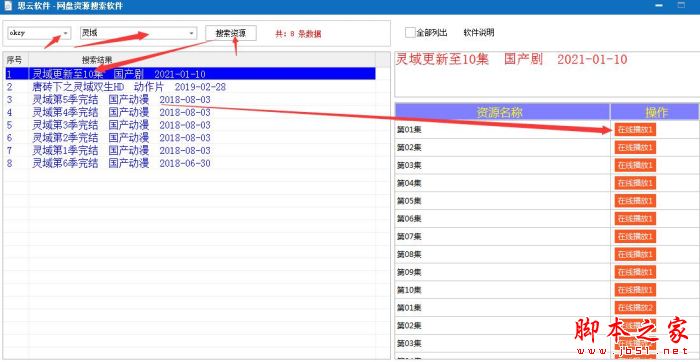Click 在线播放1 for 第07集
The height and width of the screenshot is (362, 700).
pos(635,236)
